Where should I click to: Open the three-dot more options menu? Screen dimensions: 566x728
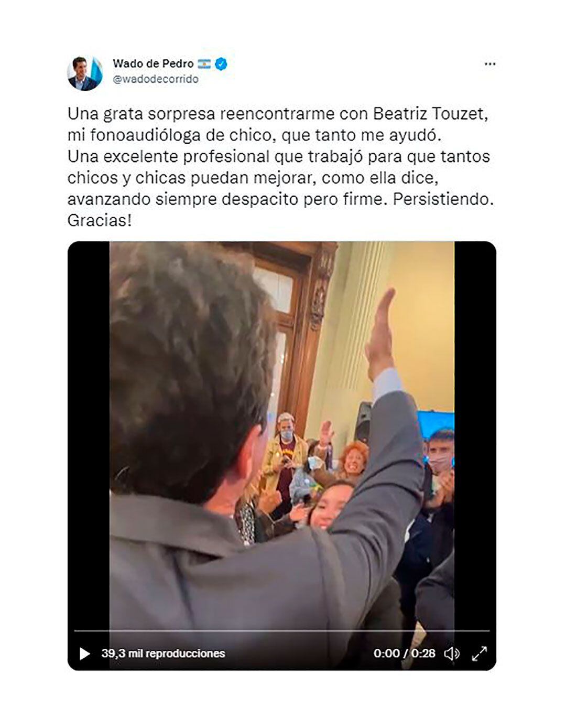(x=490, y=64)
